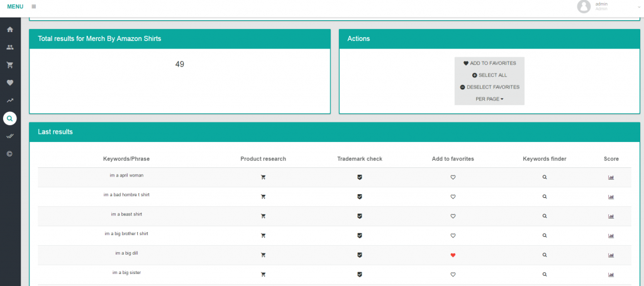
Task: Select the keyword text im a big dill
Action: pos(126,253)
